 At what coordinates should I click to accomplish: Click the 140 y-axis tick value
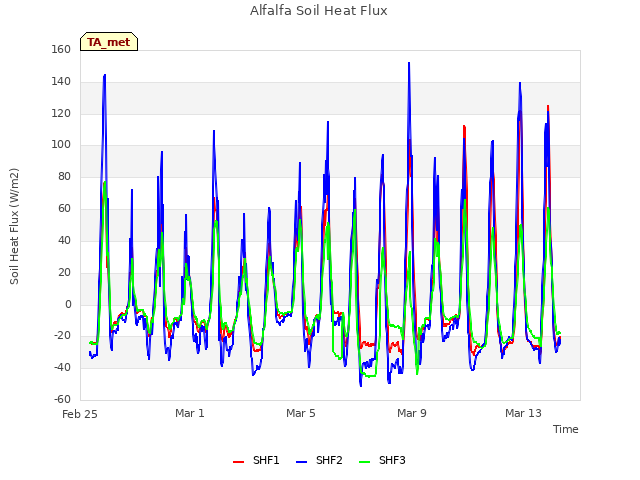click(x=61, y=81)
